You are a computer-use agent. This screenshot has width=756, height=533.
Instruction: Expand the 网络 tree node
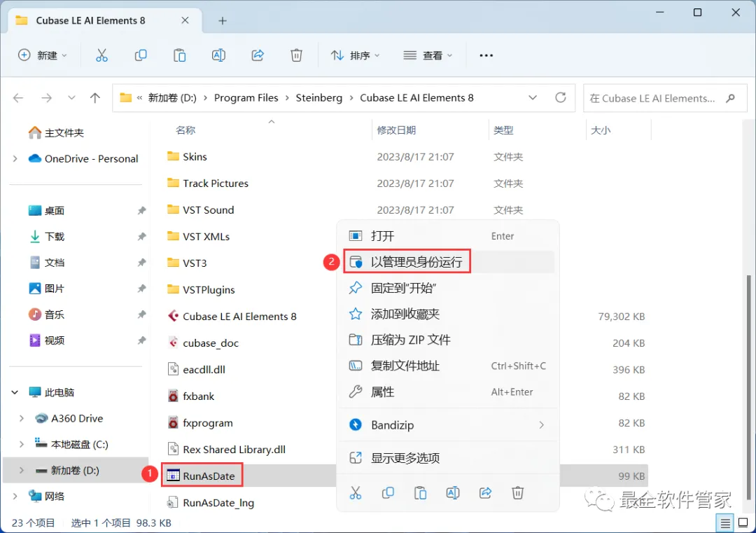coord(15,497)
